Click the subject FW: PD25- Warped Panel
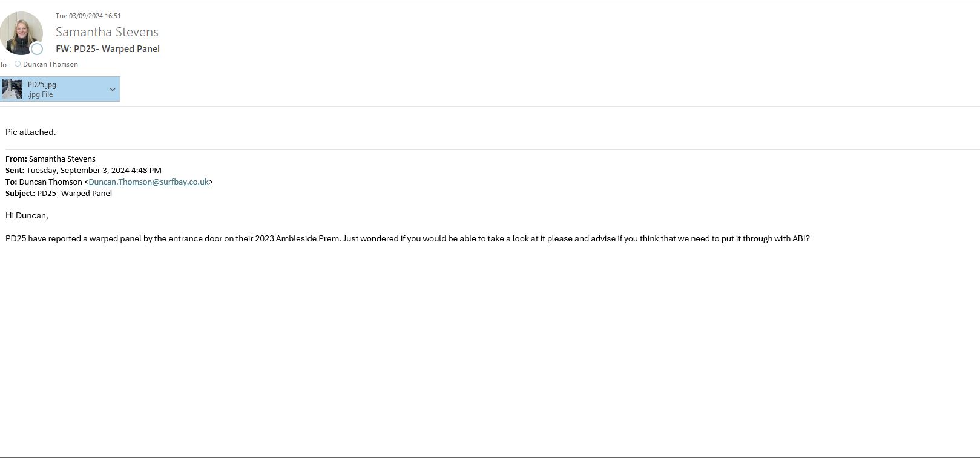This screenshot has height=458, width=980. (108, 49)
